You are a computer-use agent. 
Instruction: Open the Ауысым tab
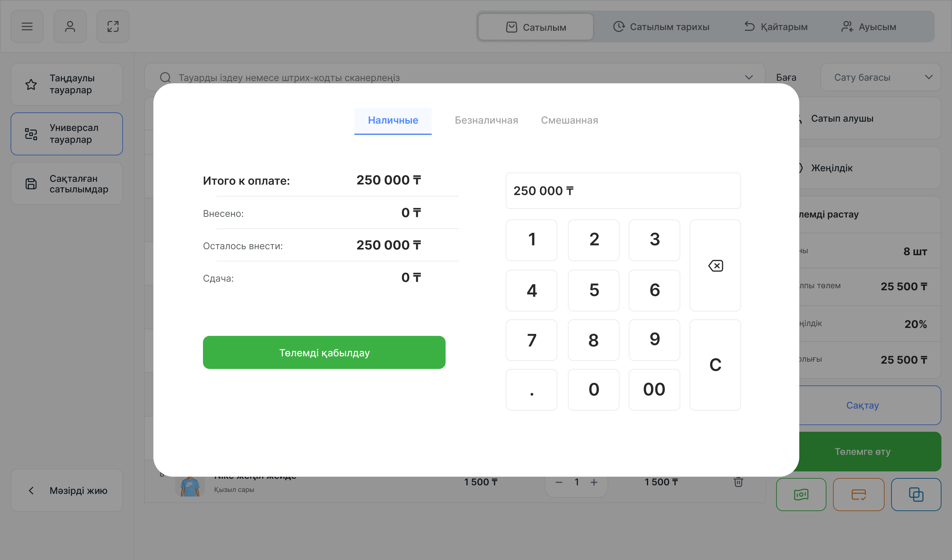[x=868, y=27]
